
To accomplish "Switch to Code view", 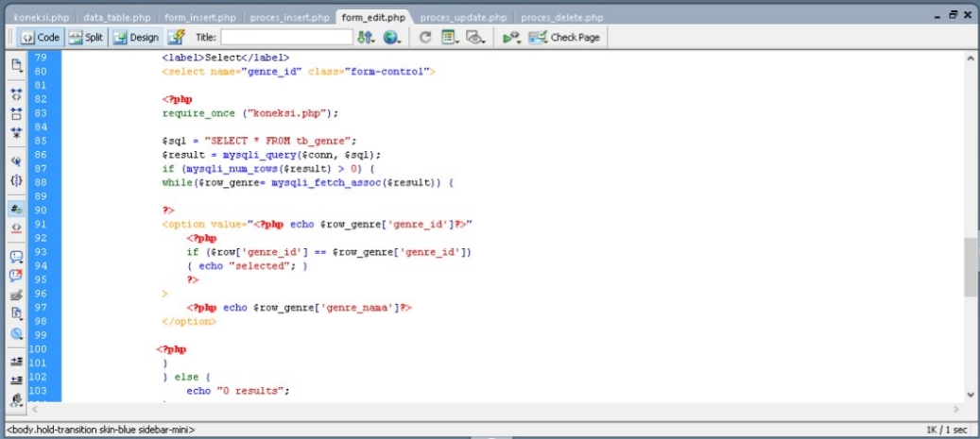I will tap(40, 38).
